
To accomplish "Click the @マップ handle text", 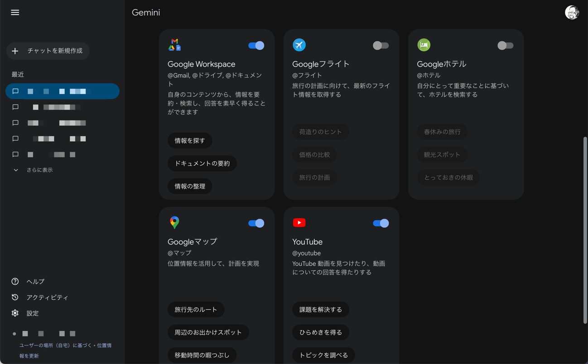I will pos(179,253).
